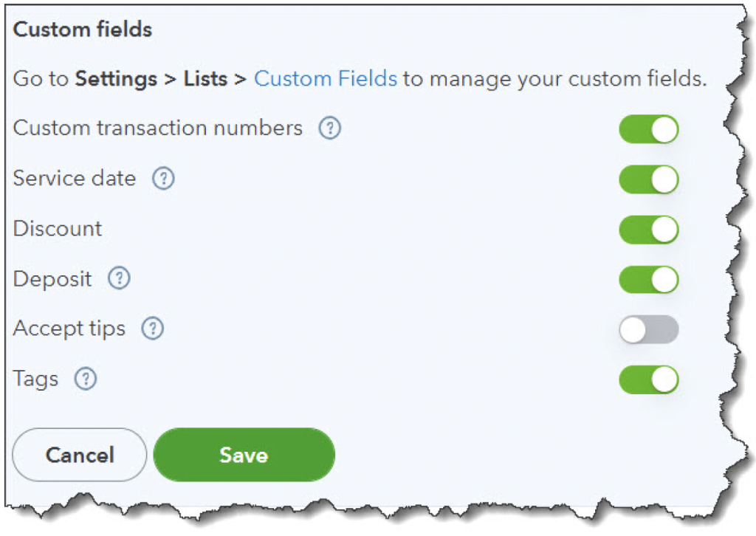Click the question mark beside Tags
The width and height of the screenshot is (756, 536).
pos(86,379)
